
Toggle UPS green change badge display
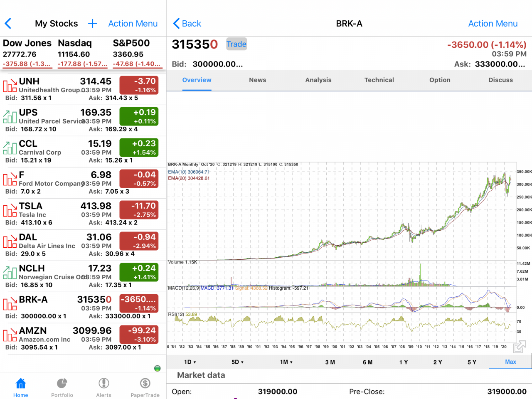coord(139,116)
